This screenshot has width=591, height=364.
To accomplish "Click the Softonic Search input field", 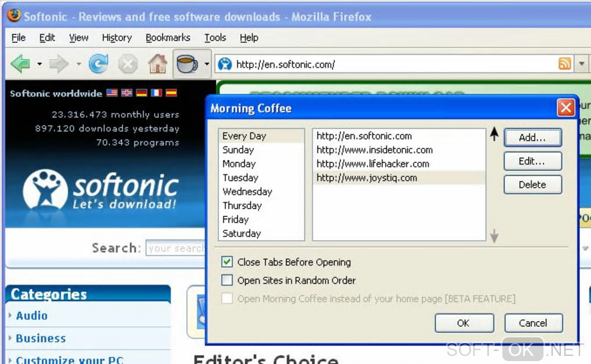I will 175,248.
